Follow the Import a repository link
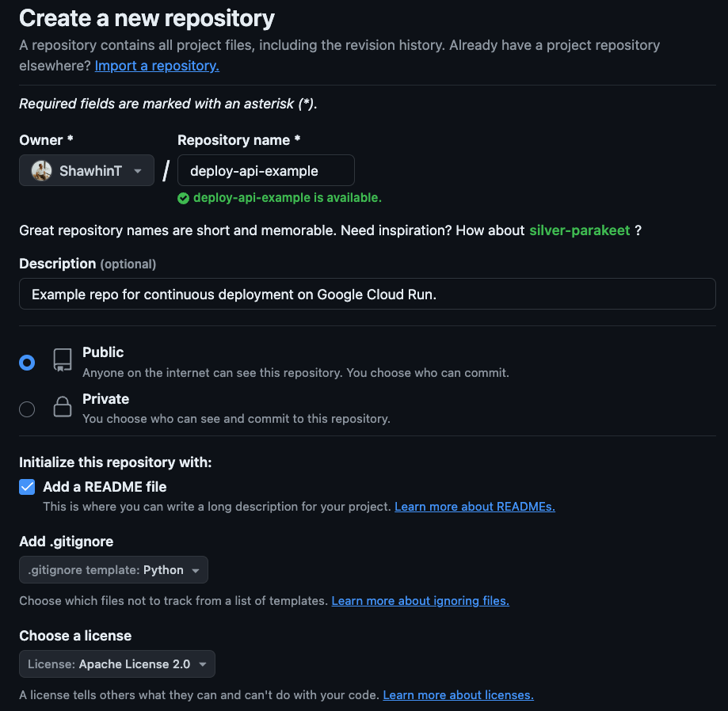This screenshot has height=711, width=728. [x=157, y=66]
